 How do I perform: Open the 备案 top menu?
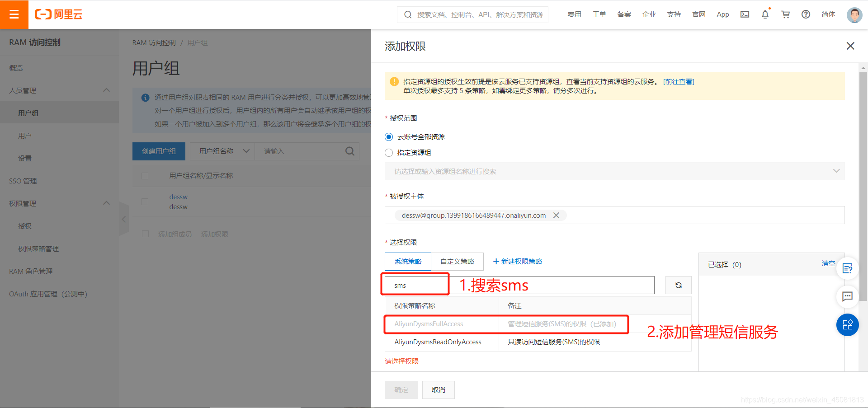[x=624, y=14]
